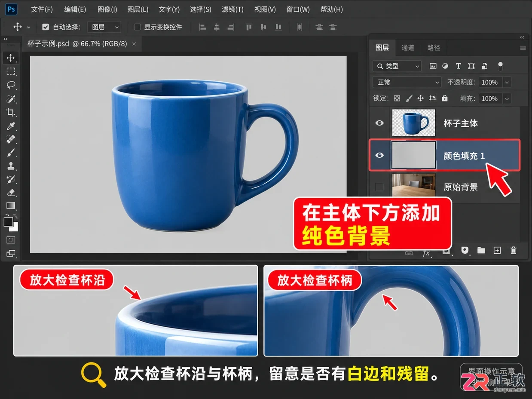Screen dimensions: 532x399
Task: Open the 正常 blend mode dropdown
Action: pyautogui.click(x=407, y=82)
